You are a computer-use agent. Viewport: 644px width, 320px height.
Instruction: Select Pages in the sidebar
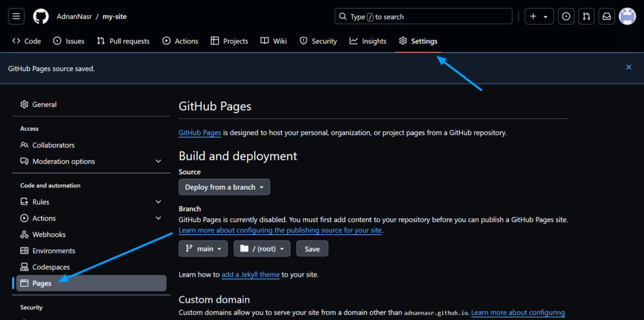91,283
